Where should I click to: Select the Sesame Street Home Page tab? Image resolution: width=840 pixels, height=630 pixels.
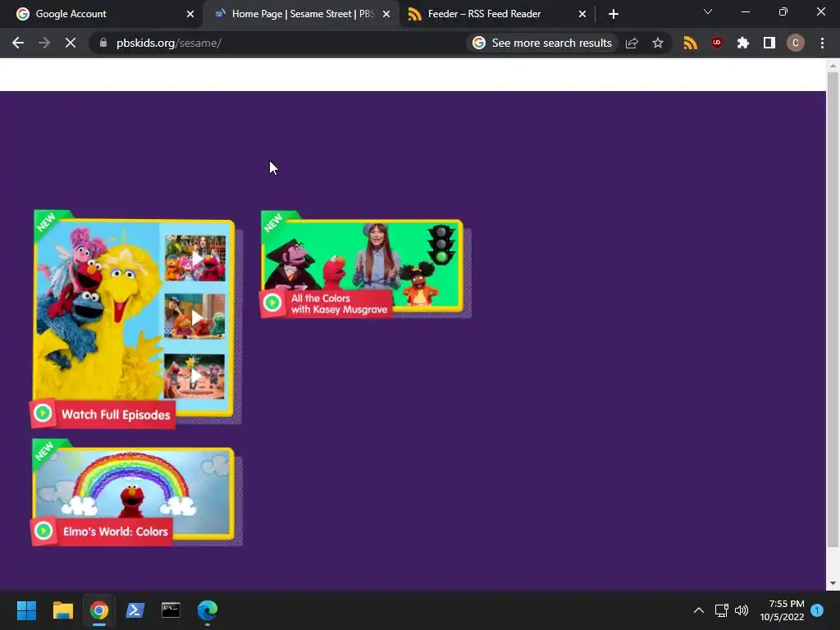(301, 14)
